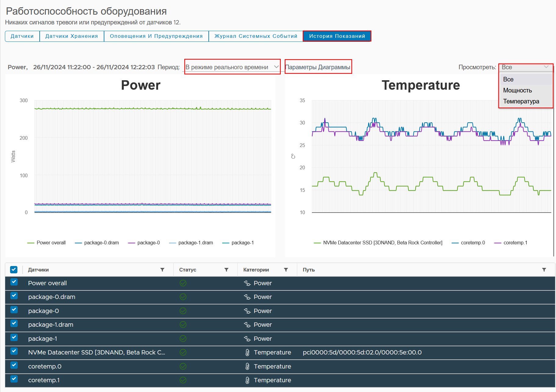
Task: Toggle package-0.dram series in Power legend
Action: click(x=97, y=243)
